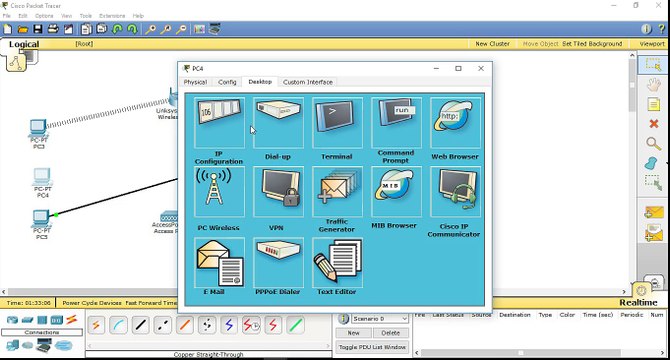Image resolution: width=670 pixels, height=360 pixels.
Task: Open PPPoE Dialer
Action: pos(278,262)
